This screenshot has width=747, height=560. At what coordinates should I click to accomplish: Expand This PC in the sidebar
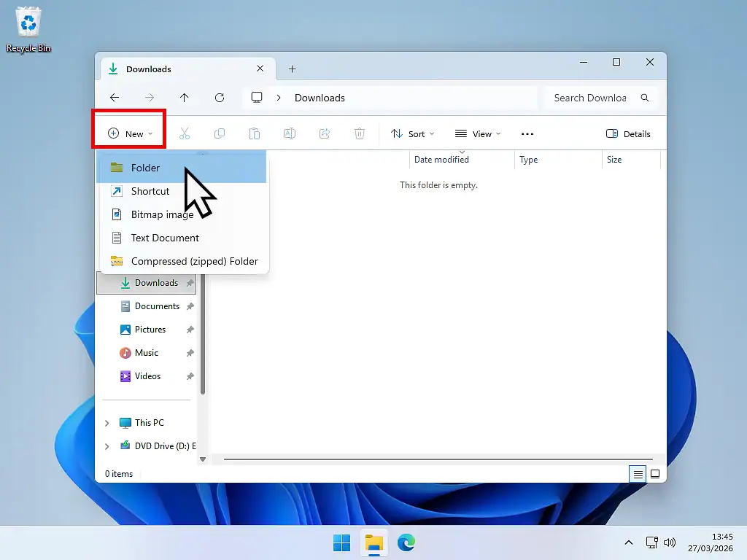107,423
